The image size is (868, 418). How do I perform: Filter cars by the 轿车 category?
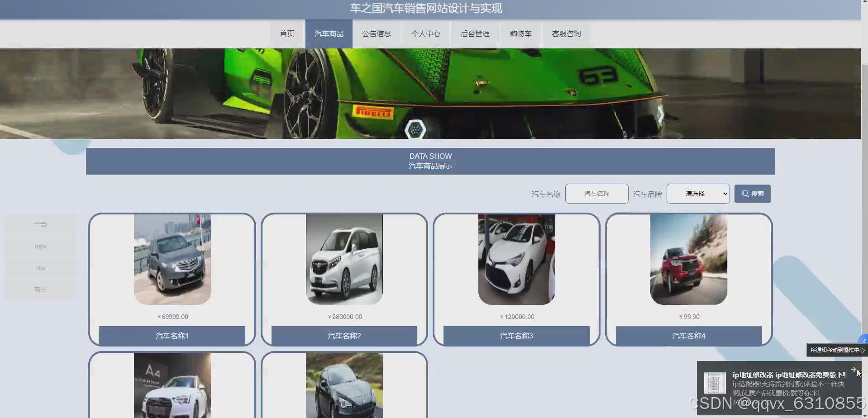point(41,290)
